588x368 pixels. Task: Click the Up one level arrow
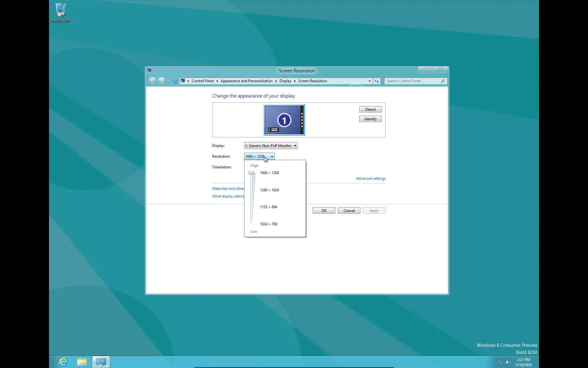[x=175, y=81]
